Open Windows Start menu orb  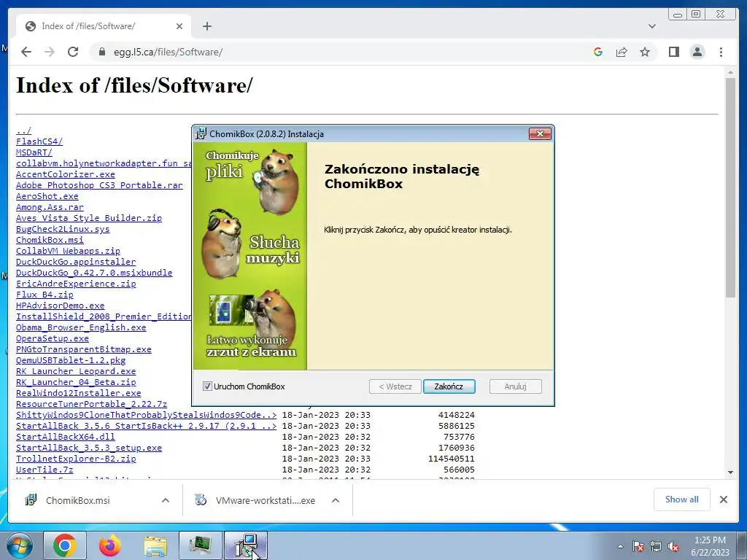(19, 545)
